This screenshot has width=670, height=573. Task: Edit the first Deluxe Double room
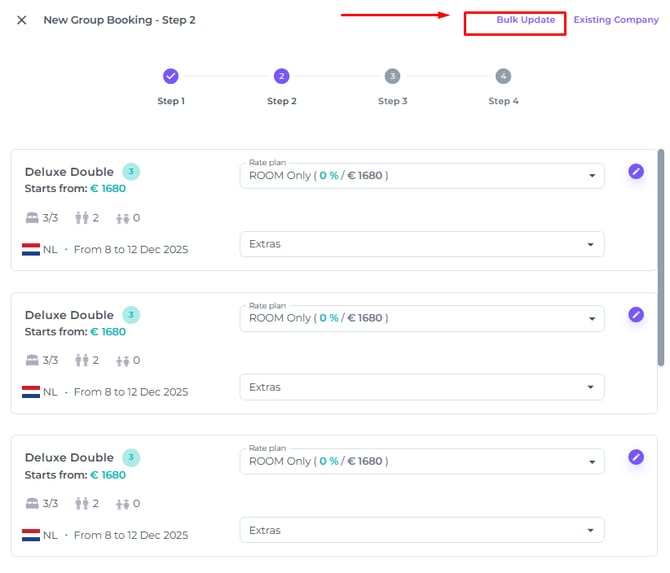pyautogui.click(x=636, y=171)
